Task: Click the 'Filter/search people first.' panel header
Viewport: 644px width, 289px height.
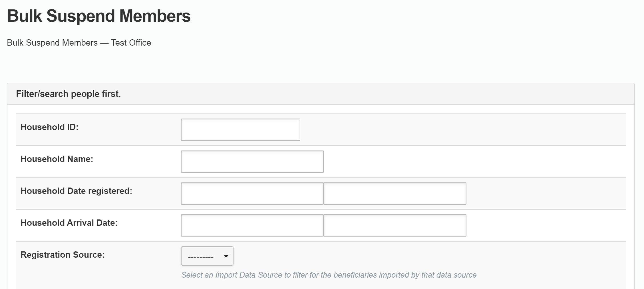Action: click(x=69, y=94)
